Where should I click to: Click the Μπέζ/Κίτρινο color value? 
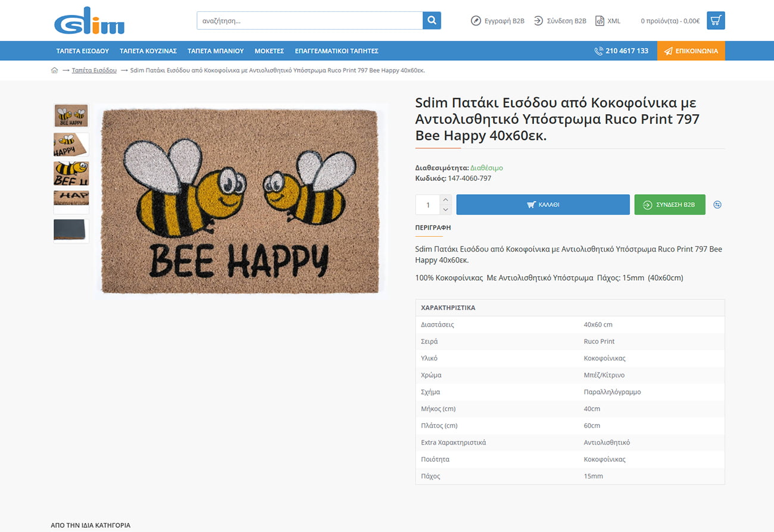604,375
